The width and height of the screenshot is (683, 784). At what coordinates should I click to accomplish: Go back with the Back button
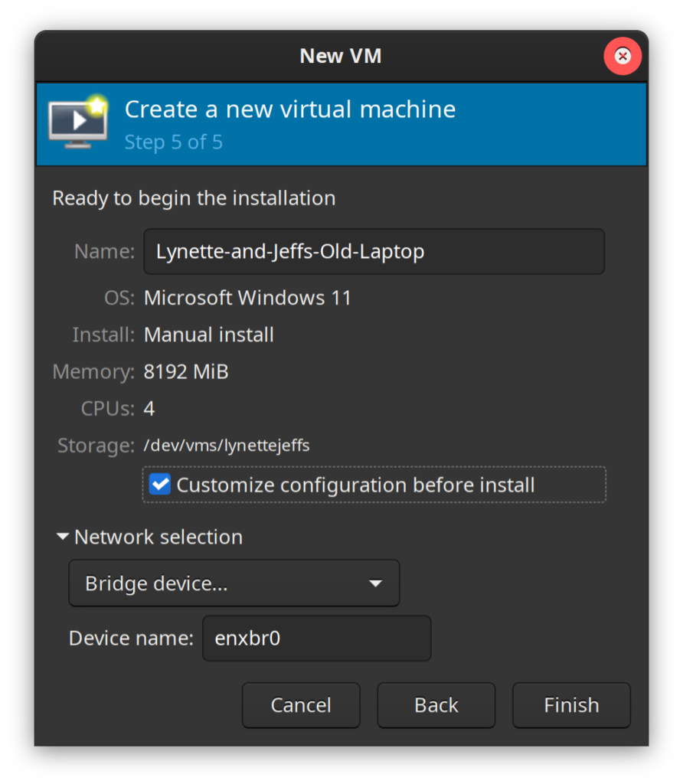click(x=436, y=705)
